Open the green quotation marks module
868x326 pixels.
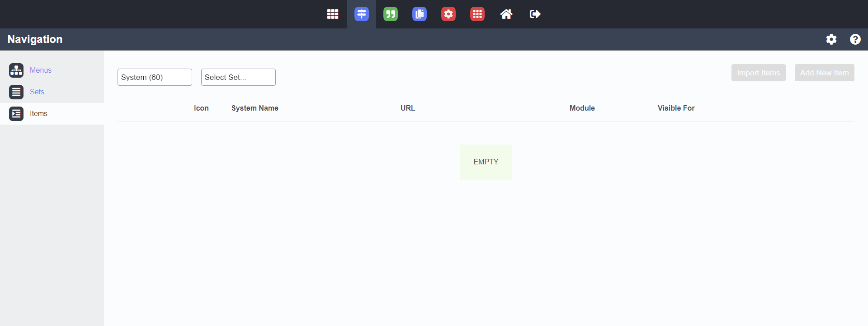click(391, 14)
